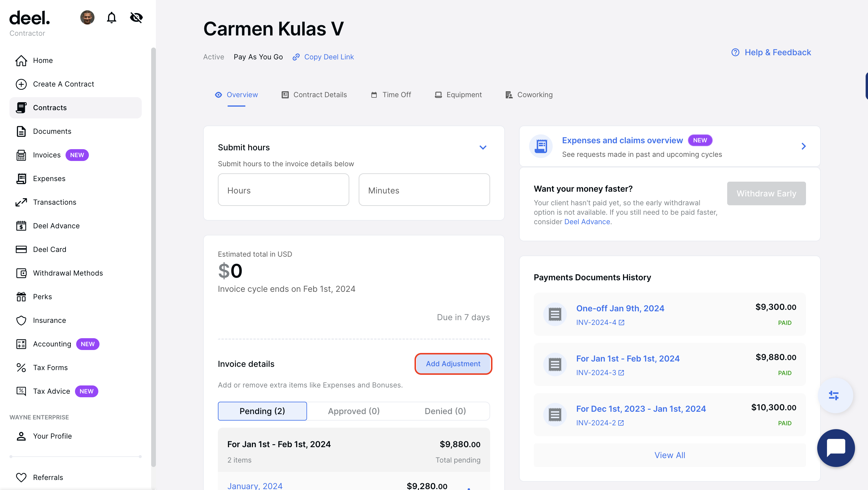Click the deel logo
Screen dimensions: 868x490
(29, 18)
